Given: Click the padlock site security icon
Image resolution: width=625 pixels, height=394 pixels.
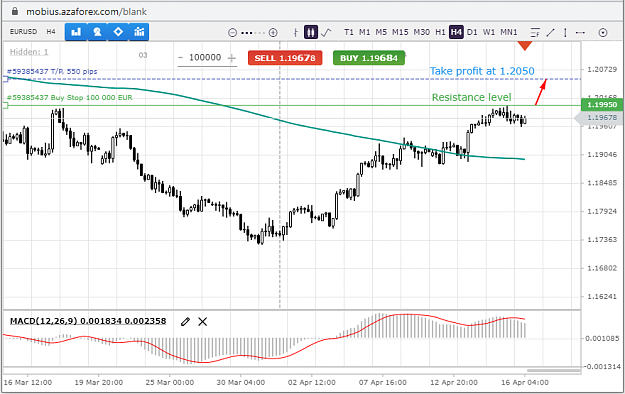Looking at the screenshot, I should tap(15, 12).
